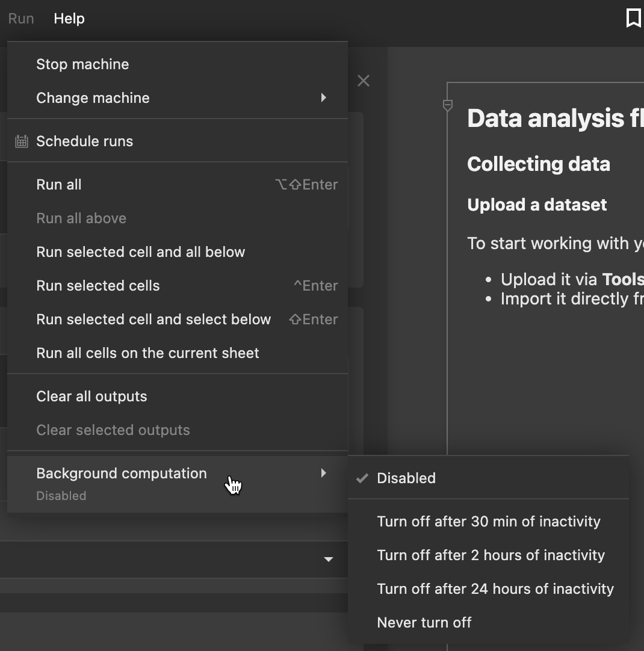Select Never turn off

click(x=424, y=622)
